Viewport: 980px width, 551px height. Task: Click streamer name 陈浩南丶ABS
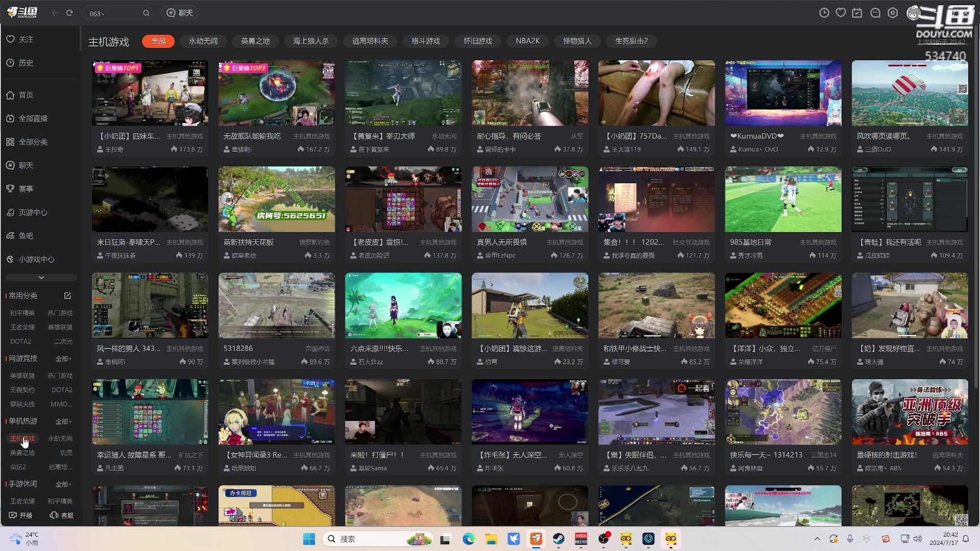[883, 468]
